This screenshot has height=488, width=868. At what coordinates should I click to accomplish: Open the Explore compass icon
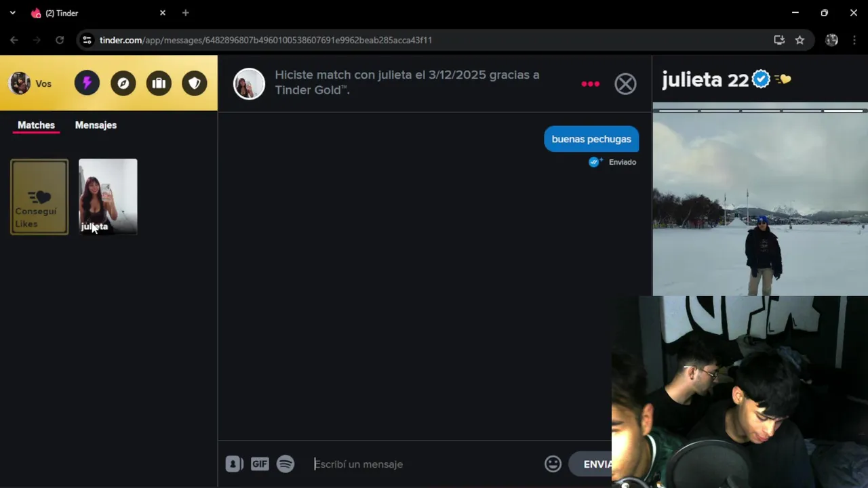(123, 83)
